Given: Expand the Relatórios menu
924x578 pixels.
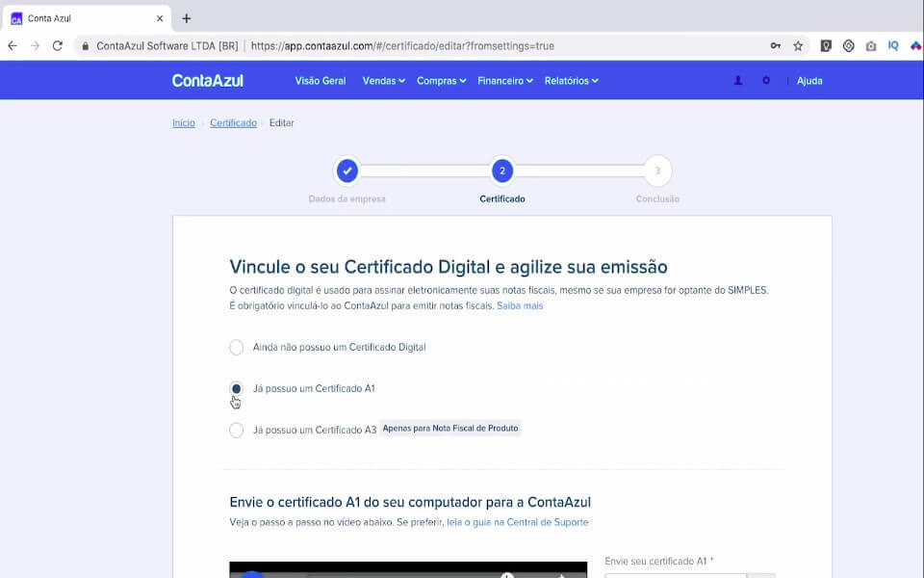Looking at the screenshot, I should (x=571, y=81).
